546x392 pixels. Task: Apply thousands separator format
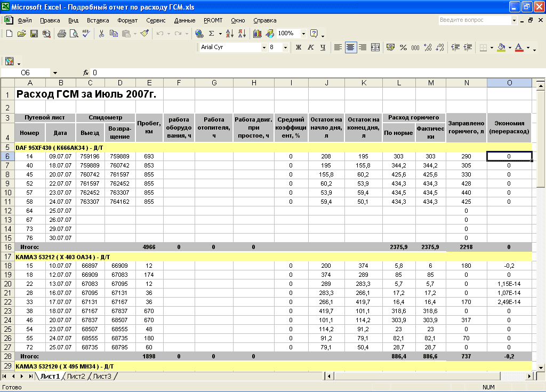pyautogui.click(x=415, y=47)
